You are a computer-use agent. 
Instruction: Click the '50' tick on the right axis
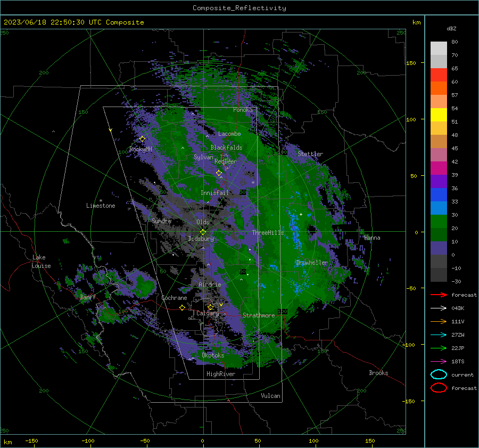(414, 176)
